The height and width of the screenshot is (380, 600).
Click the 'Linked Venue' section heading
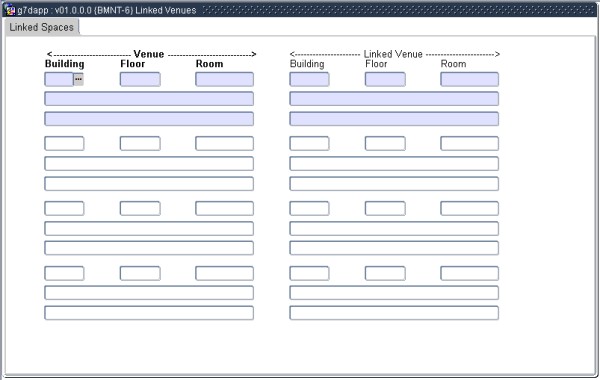pyautogui.click(x=393, y=54)
